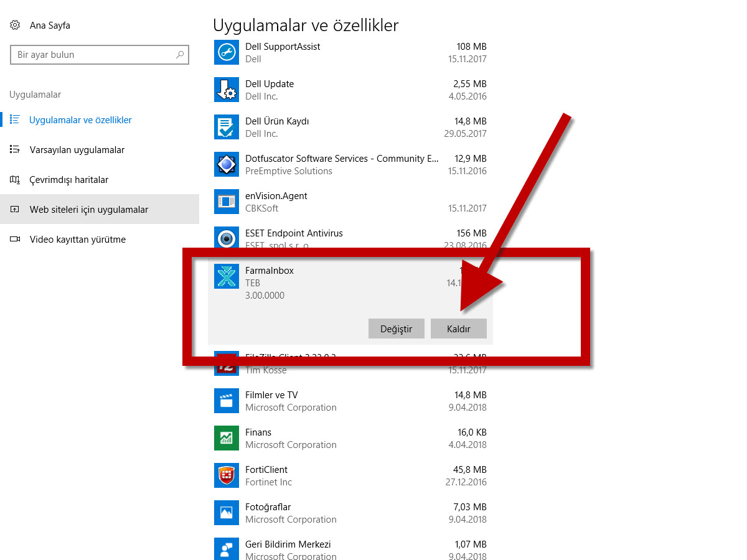The height and width of the screenshot is (560, 747).
Task: Click the 45,8 MB size value
Action: click(x=470, y=470)
